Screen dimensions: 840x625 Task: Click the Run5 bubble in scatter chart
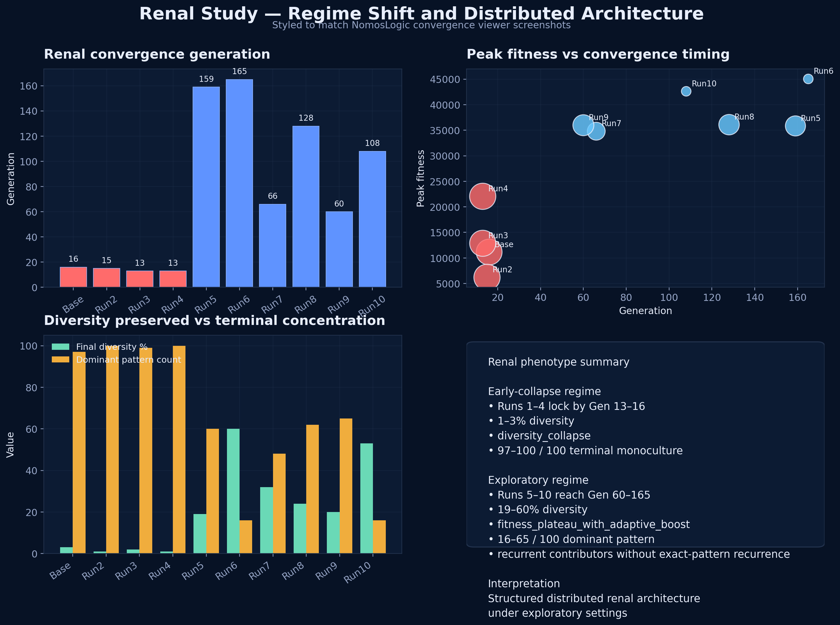point(795,126)
